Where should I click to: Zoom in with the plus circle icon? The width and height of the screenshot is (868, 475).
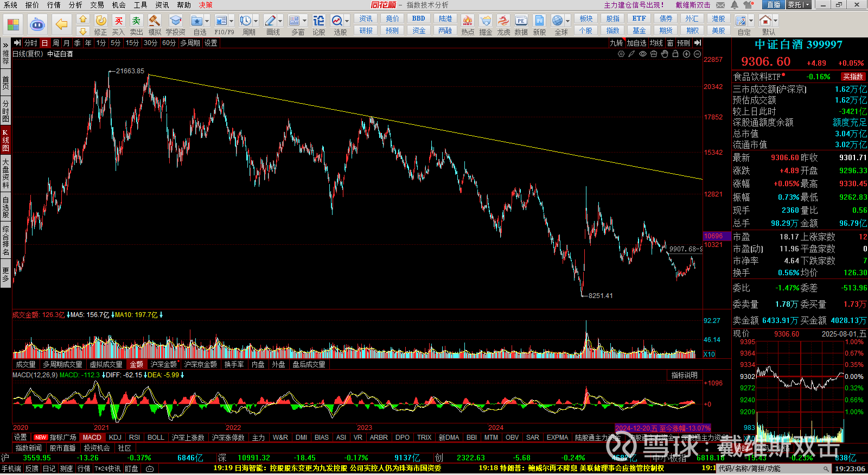(686, 54)
